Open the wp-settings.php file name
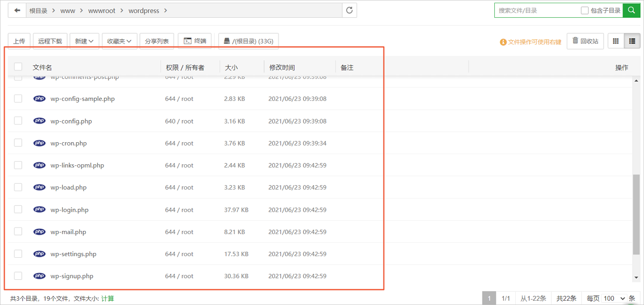 coord(74,254)
